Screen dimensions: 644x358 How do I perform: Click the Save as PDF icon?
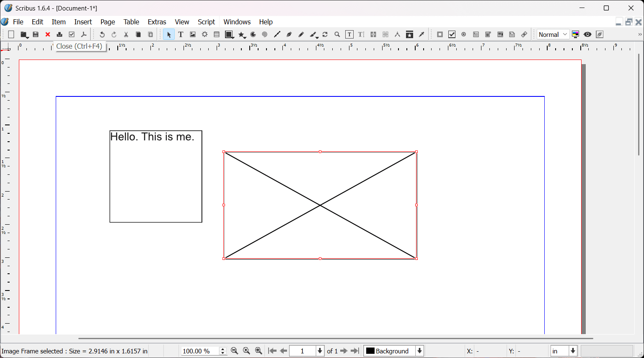tap(84, 35)
